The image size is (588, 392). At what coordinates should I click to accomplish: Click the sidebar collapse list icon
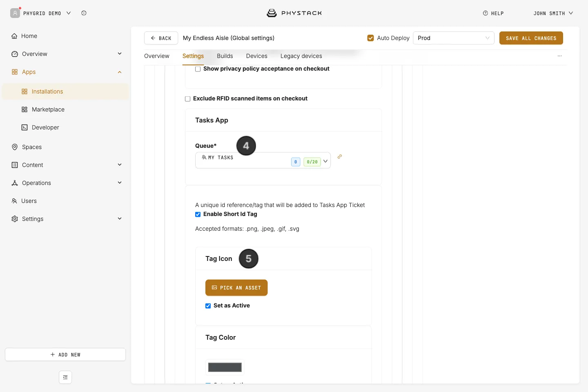[x=65, y=377]
